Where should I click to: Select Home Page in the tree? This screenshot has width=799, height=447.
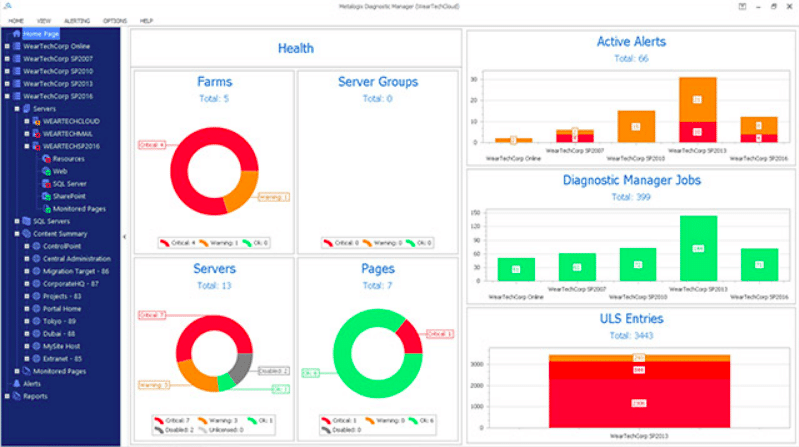pos(41,34)
